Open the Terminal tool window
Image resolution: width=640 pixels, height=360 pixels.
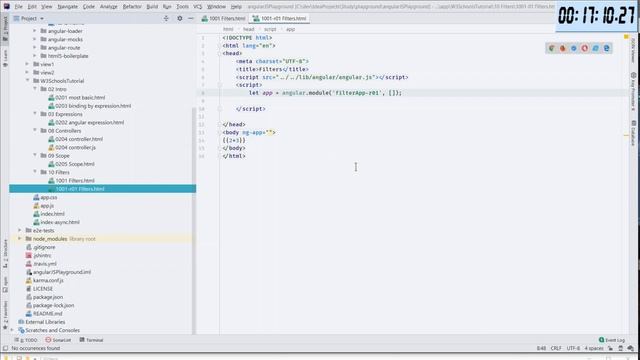(91, 340)
